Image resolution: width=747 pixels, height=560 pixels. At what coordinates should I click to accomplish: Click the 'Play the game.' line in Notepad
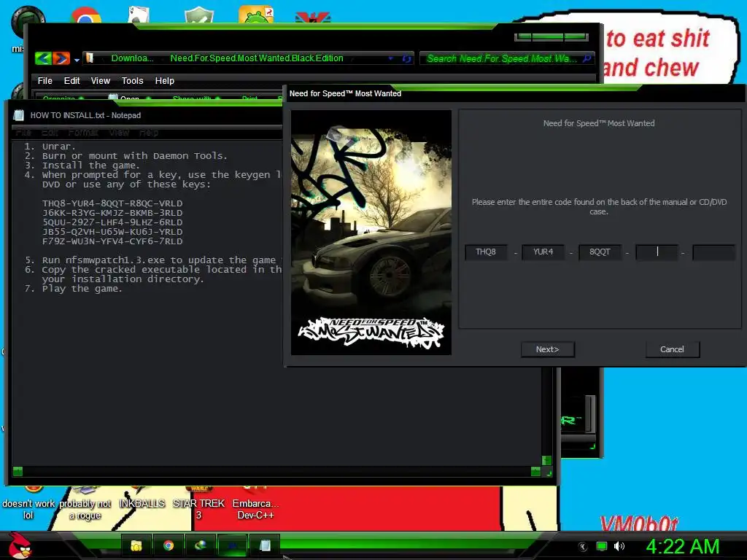tap(82, 289)
